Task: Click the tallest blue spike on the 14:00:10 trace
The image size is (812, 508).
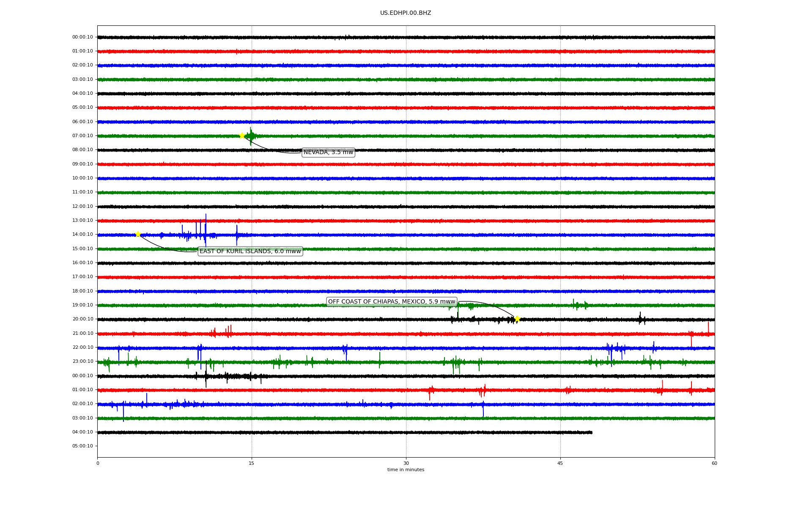Action: click(206, 230)
